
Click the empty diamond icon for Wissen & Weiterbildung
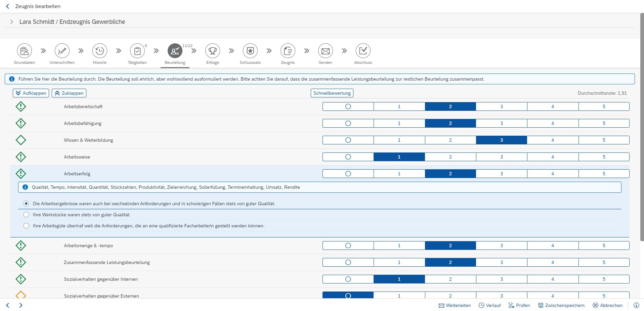pos(21,140)
